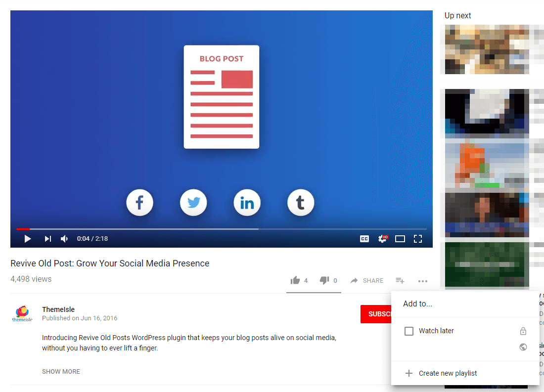544x392 pixels.
Task: Click the Twitter icon in the video
Action: pyautogui.click(x=193, y=203)
